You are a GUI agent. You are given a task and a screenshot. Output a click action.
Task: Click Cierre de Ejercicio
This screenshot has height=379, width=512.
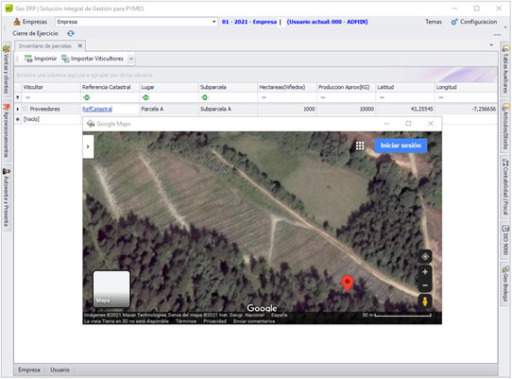click(x=35, y=33)
